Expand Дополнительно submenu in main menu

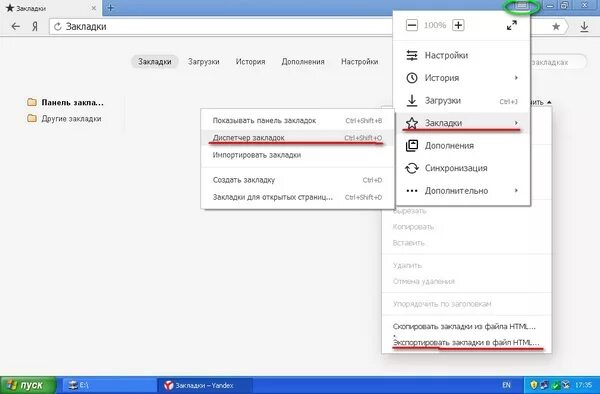click(463, 190)
